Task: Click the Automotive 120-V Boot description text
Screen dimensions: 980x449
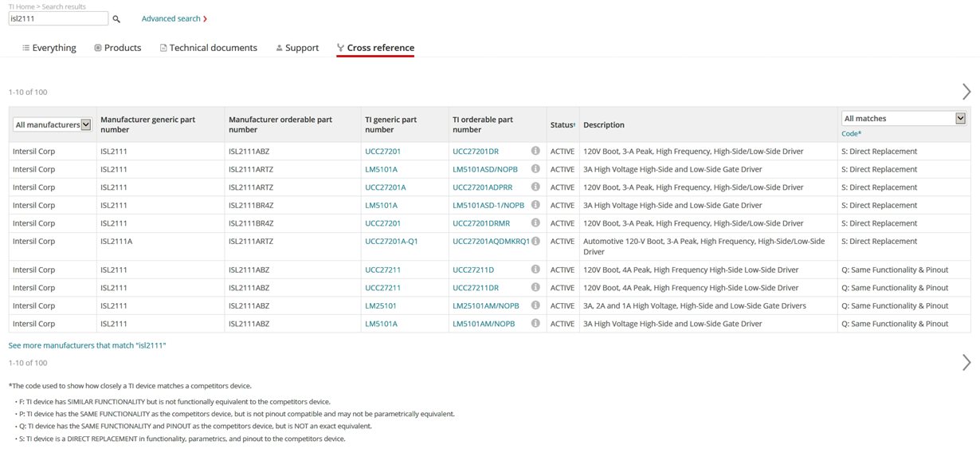Action: pyautogui.click(x=704, y=246)
